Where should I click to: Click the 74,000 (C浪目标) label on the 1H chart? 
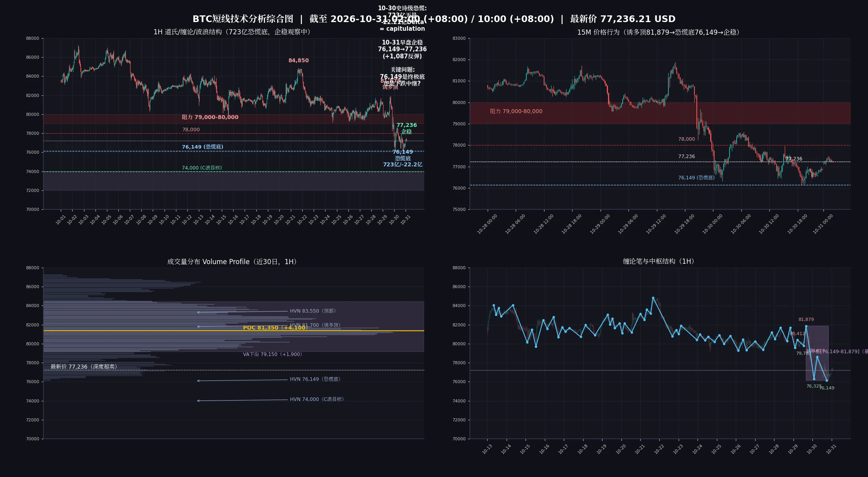[x=202, y=168]
